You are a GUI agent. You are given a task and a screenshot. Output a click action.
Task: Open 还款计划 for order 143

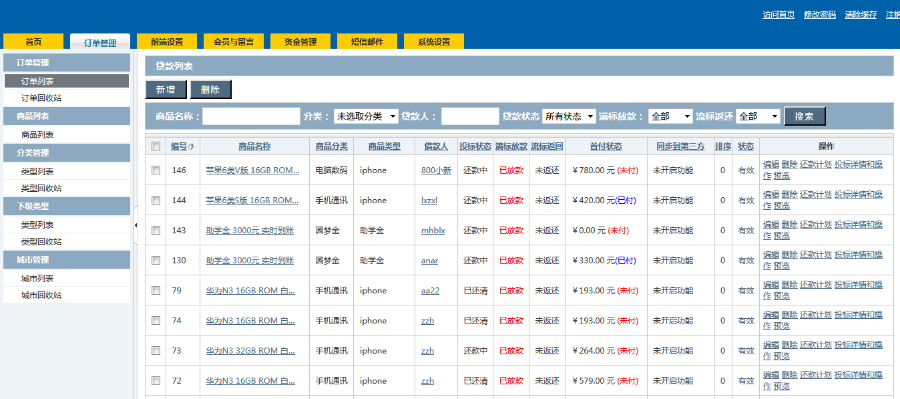(x=816, y=224)
